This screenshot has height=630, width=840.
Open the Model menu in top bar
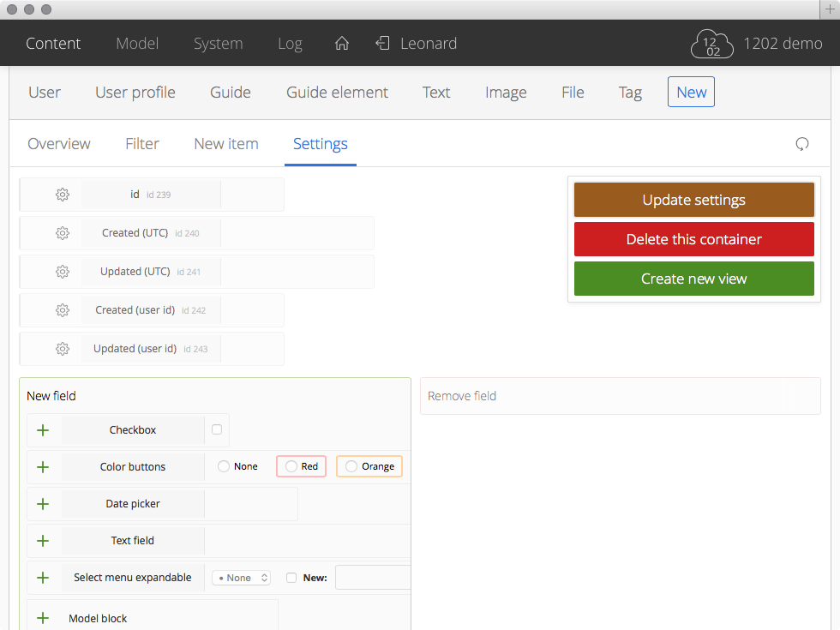137,44
